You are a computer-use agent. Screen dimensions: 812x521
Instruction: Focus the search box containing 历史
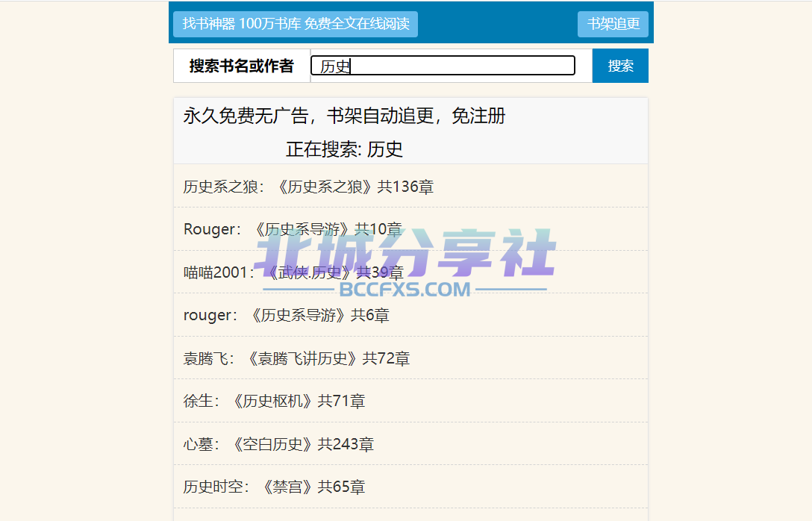(x=443, y=66)
